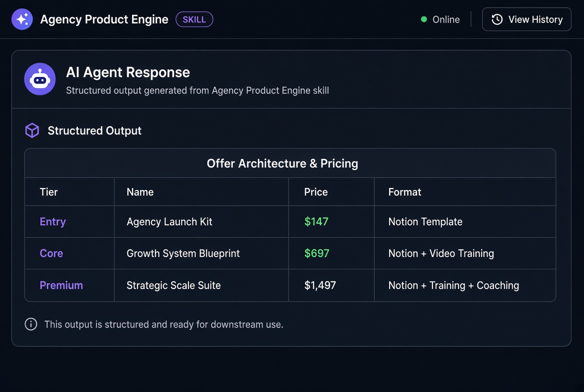Open the View History button

pos(526,19)
